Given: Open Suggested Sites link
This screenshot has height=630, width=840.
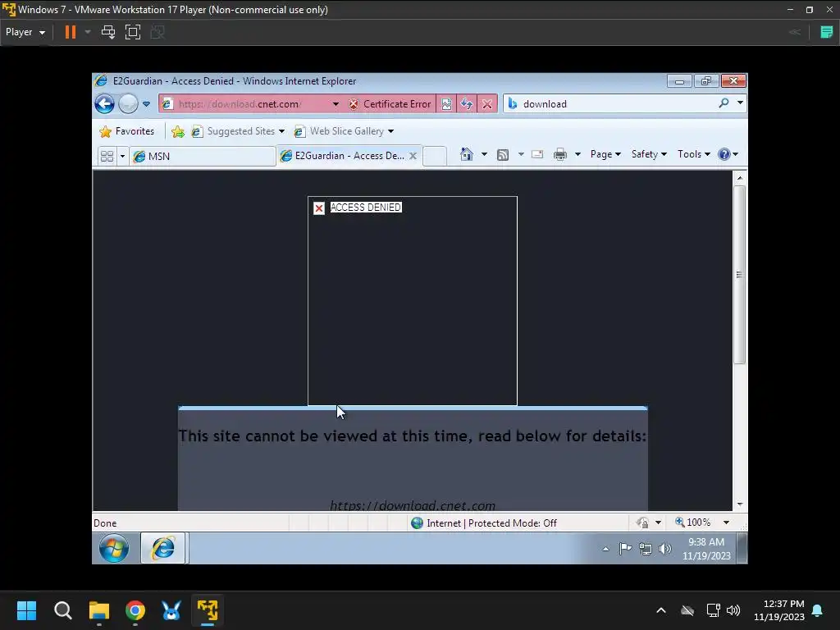Looking at the screenshot, I should point(238,131).
